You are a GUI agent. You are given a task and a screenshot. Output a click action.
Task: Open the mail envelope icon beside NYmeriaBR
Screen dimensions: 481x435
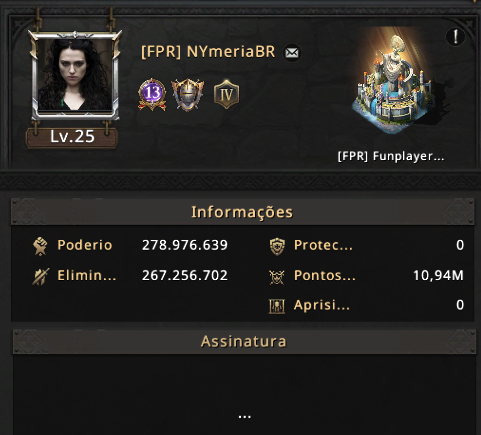(292, 53)
